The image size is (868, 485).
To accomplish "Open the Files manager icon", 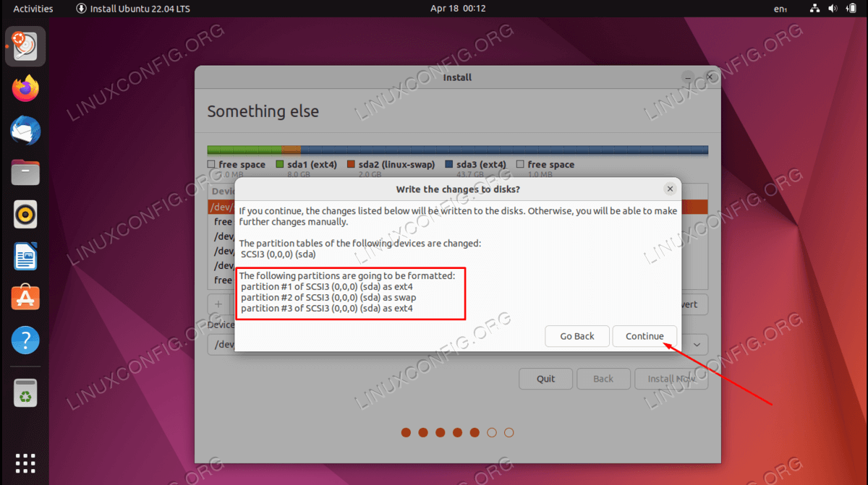I will [x=25, y=173].
